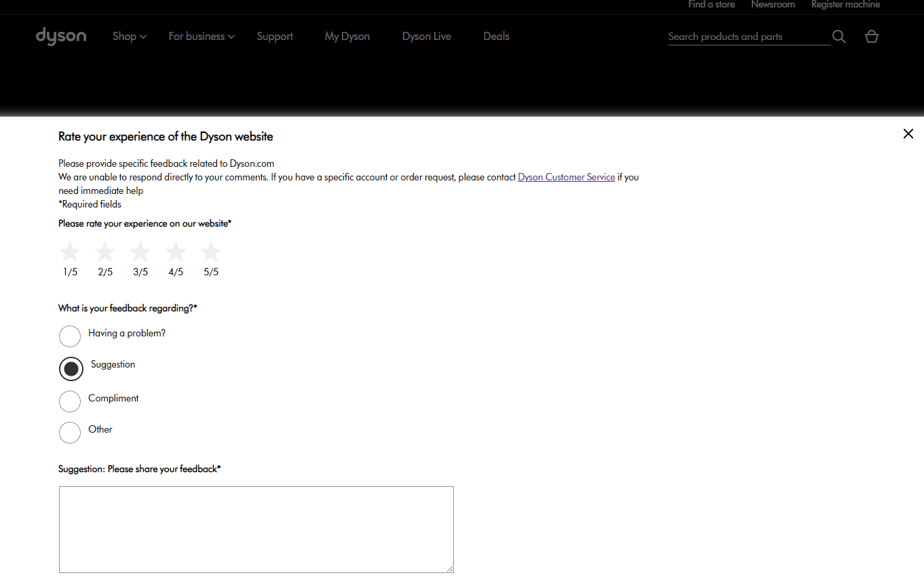Click the Register machine link
924x588 pixels.
pyautogui.click(x=846, y=5)
